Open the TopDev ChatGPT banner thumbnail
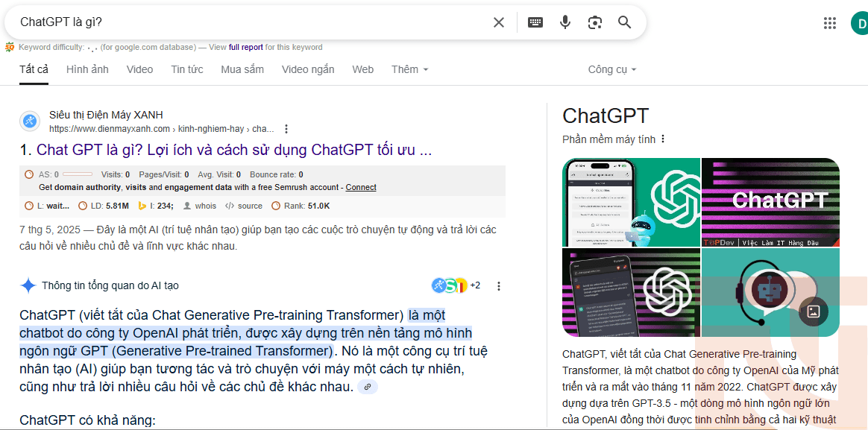Viewport: 868px width, 430px height. 770,202
